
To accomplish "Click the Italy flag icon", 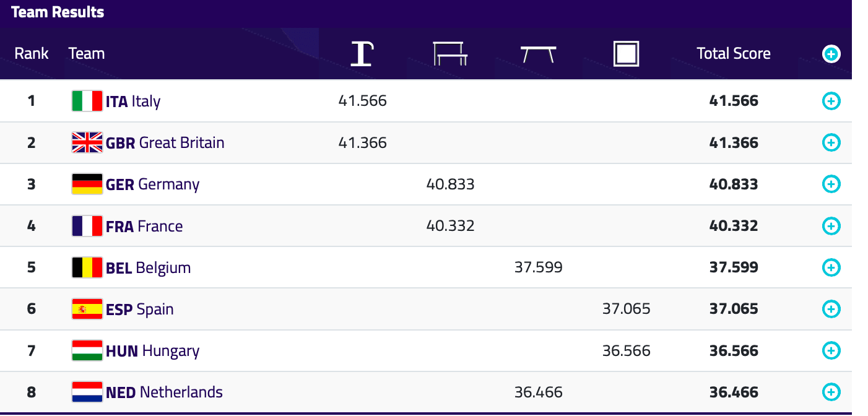I will (87, 101).
